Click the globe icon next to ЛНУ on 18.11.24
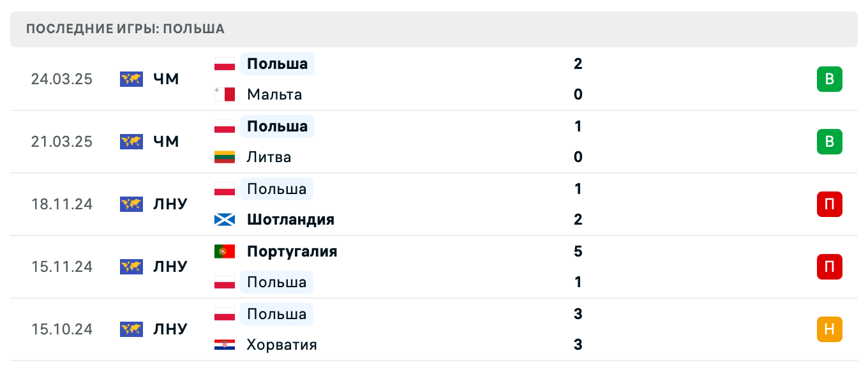The height and width of the screenshot is (374, 868). pos(131,204)
